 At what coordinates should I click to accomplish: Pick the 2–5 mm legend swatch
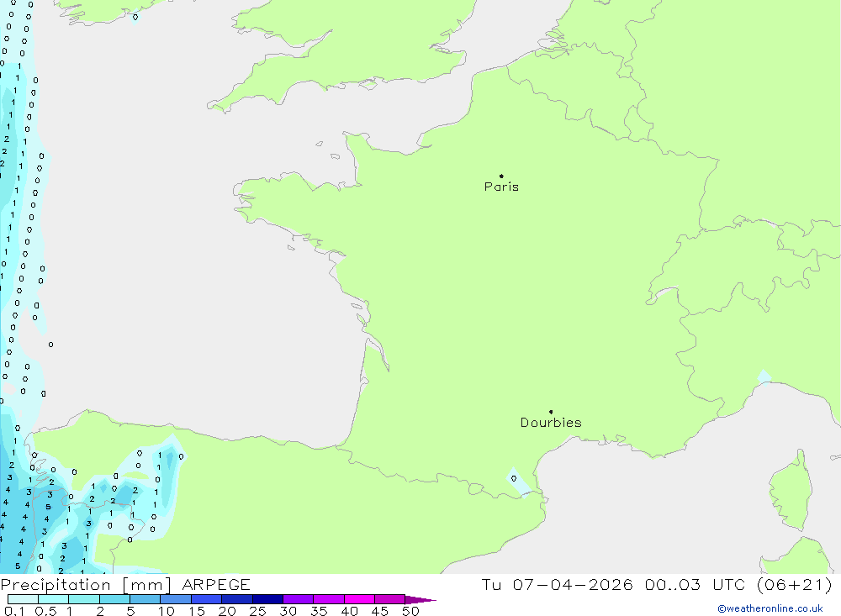tap(114, 599)
